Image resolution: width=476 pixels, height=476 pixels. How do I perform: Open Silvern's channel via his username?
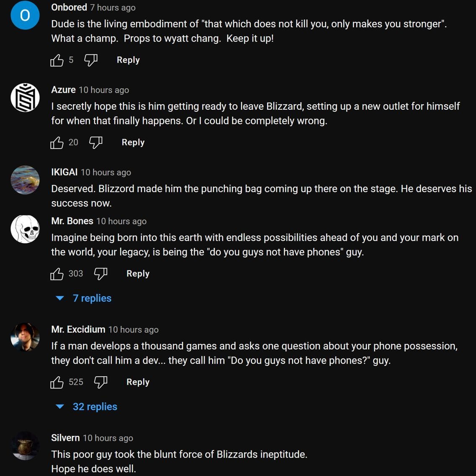coord(65,438)
